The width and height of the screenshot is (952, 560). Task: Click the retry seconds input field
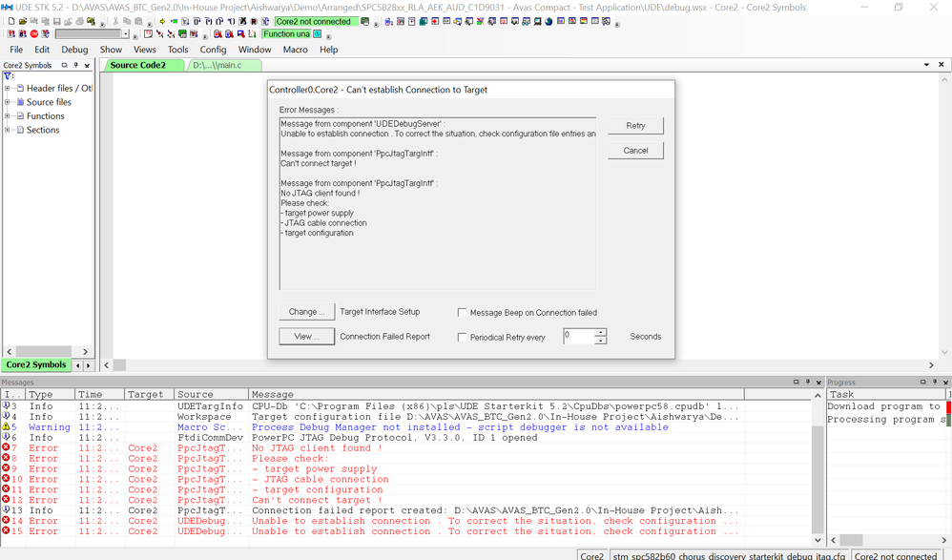[x=579, y=337]
